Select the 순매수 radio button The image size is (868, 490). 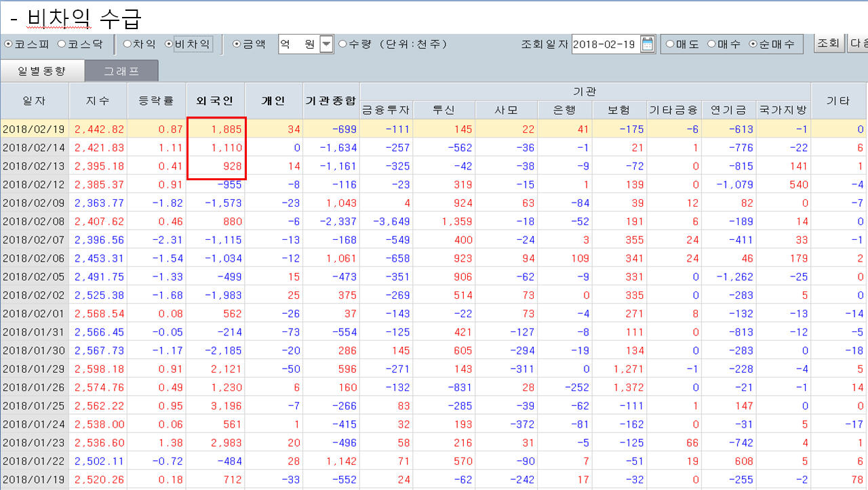coord(753,44)
